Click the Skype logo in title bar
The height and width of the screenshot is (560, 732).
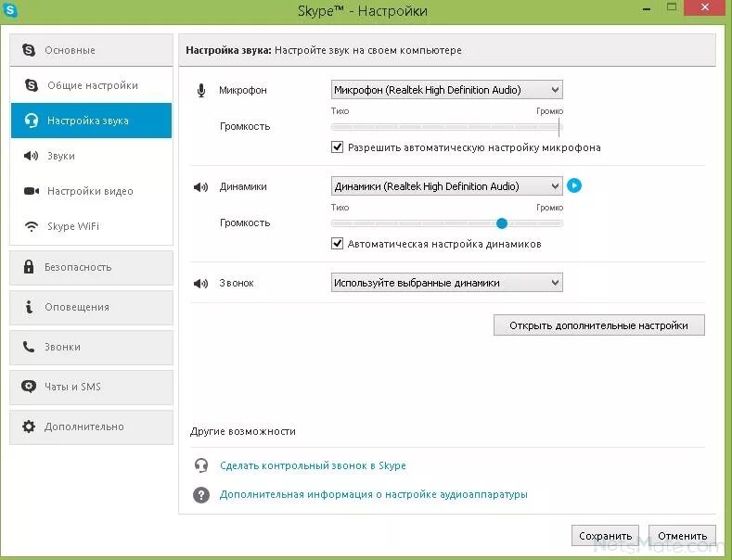tap(9, 9)
